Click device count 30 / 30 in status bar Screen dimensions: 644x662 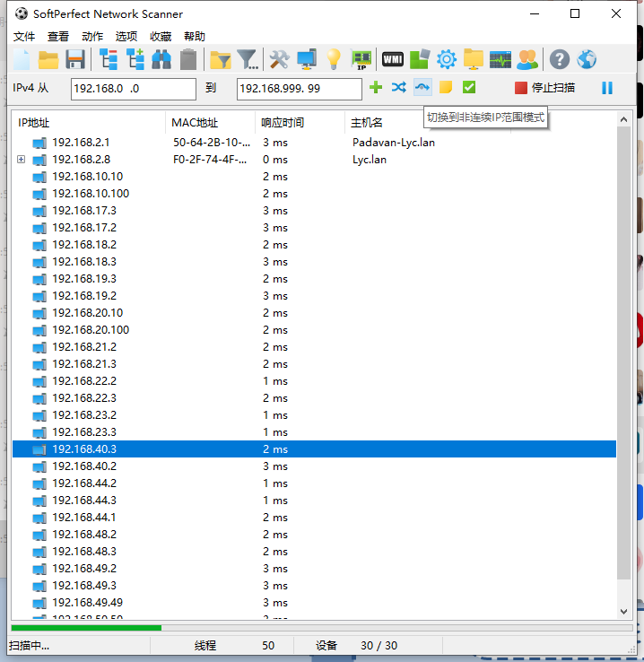pyautogui.click(x=379, y=645)
